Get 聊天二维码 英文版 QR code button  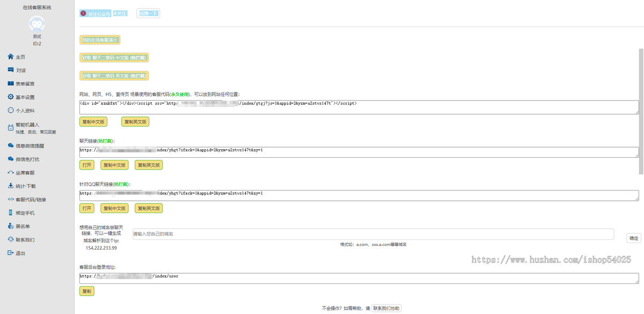coord(114,76)
